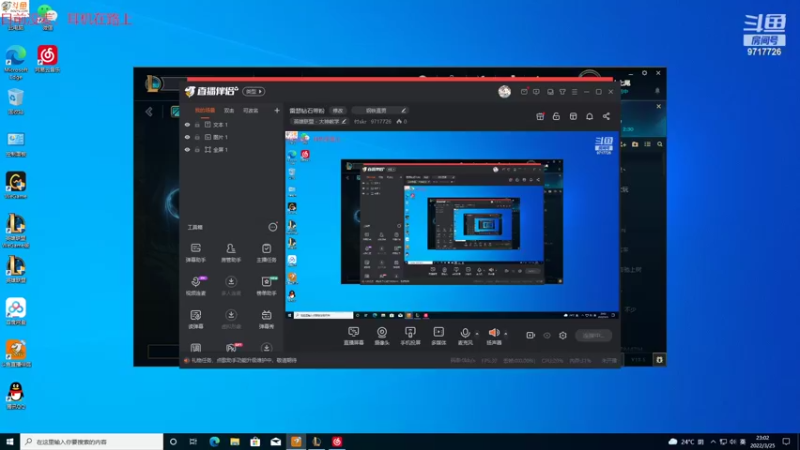The width and height of the screenshot is (800, 450).
Task: Select the 文本 1 source row
Action: (232, 124)
